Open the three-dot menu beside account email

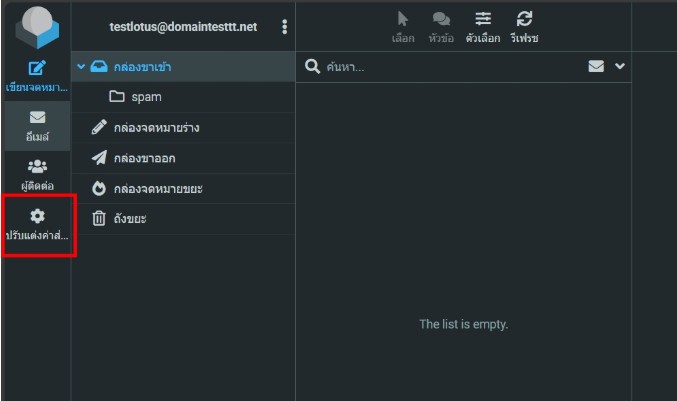(x=284, y=27)
